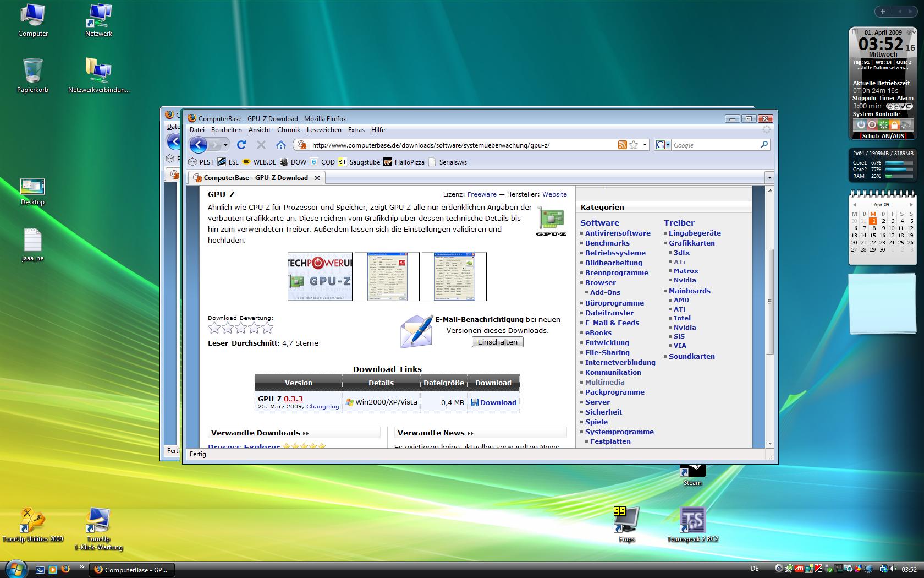Click the ComputerBase Firefox taskbar button
This screenshot has height=578, width=924.
[x=132, y=570]
